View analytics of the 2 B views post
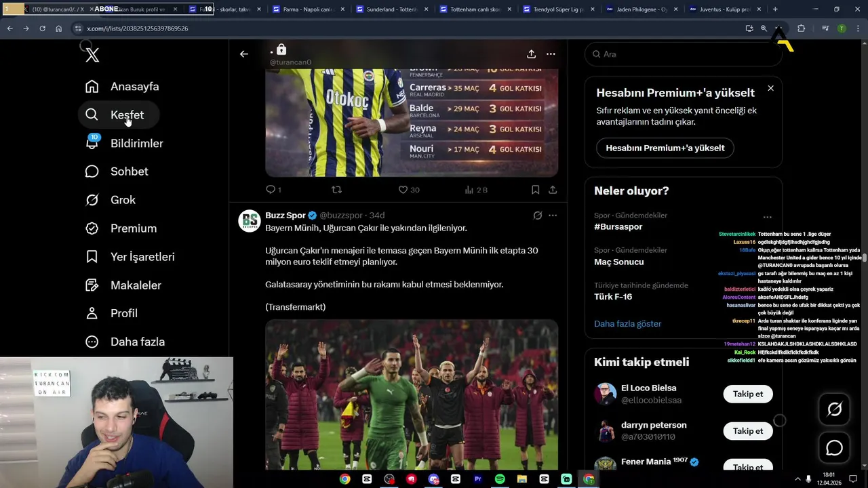Screen dimensions: 868x488 point(476,190)
